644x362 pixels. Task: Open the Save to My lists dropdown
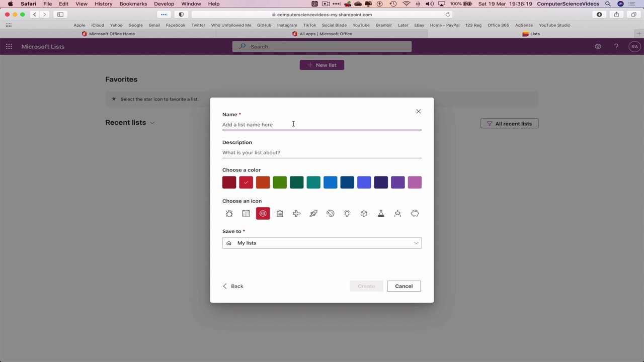pyautogui.click(x=322, y=243)
